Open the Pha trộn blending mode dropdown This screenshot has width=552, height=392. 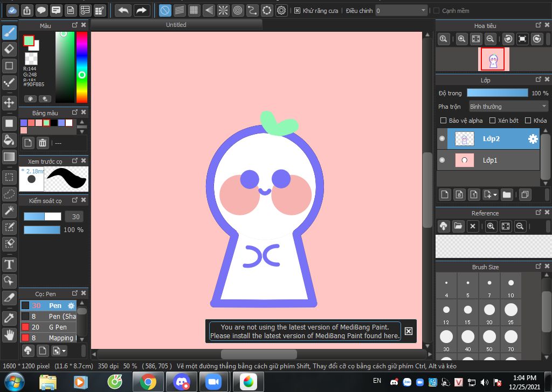[x=508, y=106]
